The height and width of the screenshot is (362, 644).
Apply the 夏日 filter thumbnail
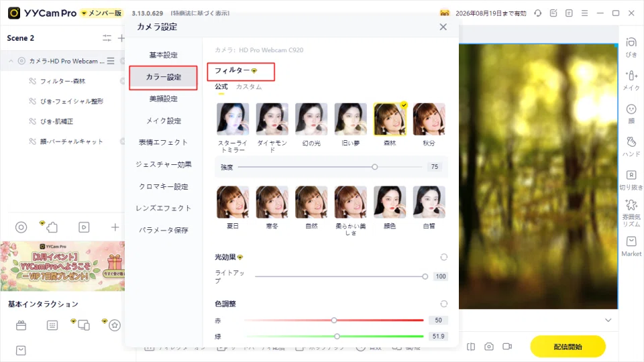click(233, 202)
